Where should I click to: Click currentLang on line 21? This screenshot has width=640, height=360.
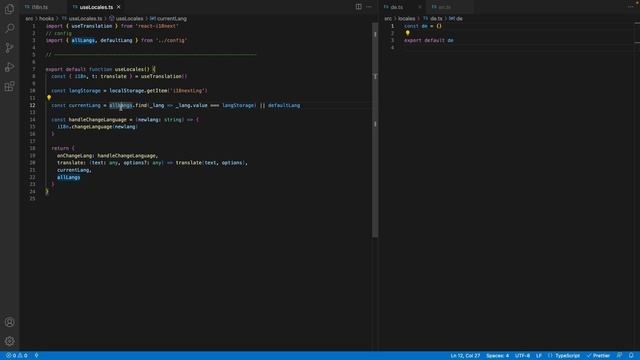click(73, 170)
